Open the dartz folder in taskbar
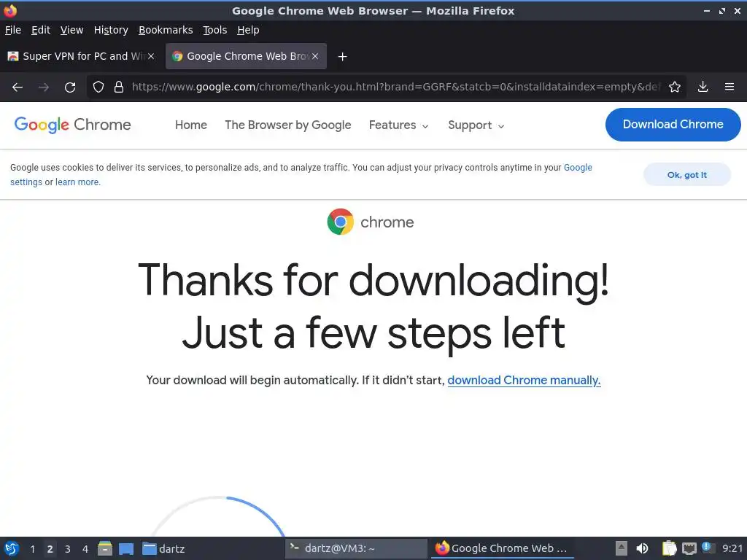This screenshot has width=747, height=560. 163,549
